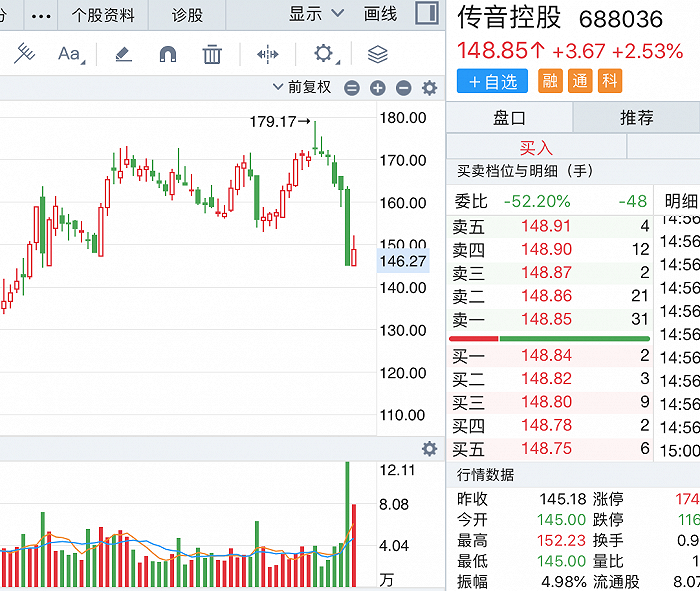Select 买二 price 148.82
700x591 pixels.
pyautogui.click(x=546, y=379)
